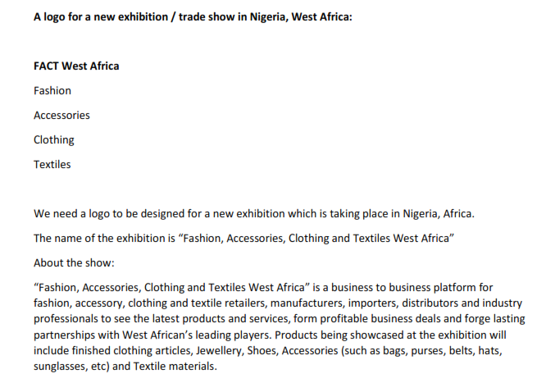Click the standalone "Clothing" list line
The width and height of the screenshot is (546, 392).
pyautogui.click(x=54, y=139)
